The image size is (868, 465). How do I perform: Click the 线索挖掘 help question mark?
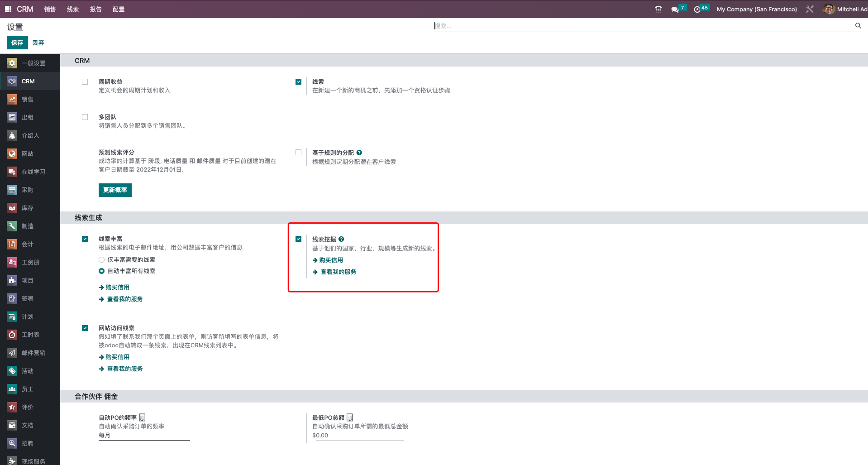(x=341, y=239)
